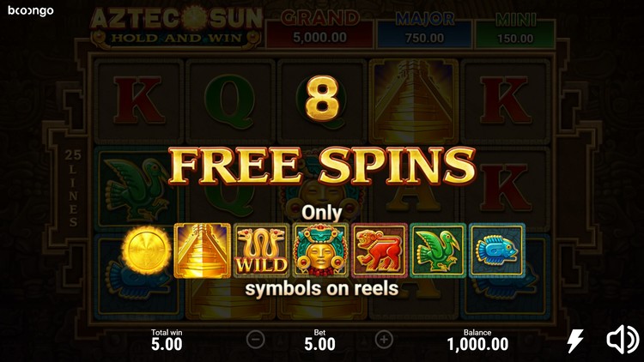Click the GRAND jackpot 5,000.00 panel
Image resolution: width=644 pixels, height=362 pixels.
pos(319,28)
